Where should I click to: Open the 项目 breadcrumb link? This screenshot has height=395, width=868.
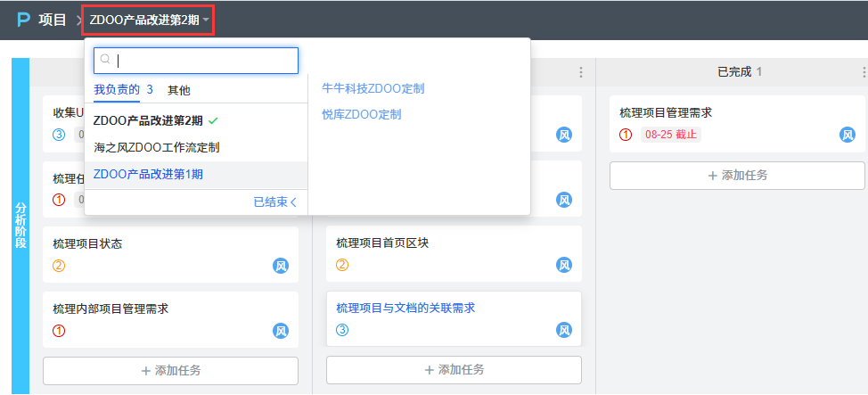[52, 21]
